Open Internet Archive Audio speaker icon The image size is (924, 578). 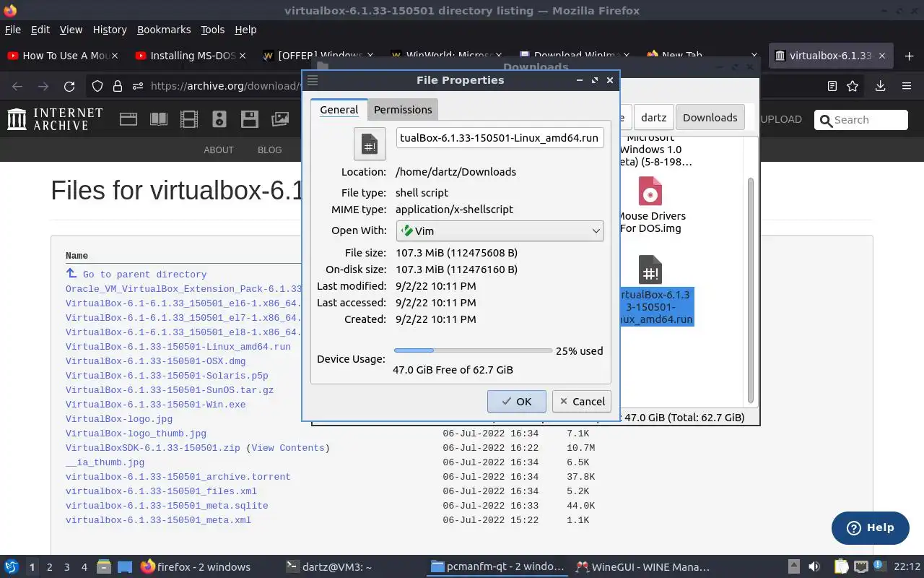click(219, 119)
